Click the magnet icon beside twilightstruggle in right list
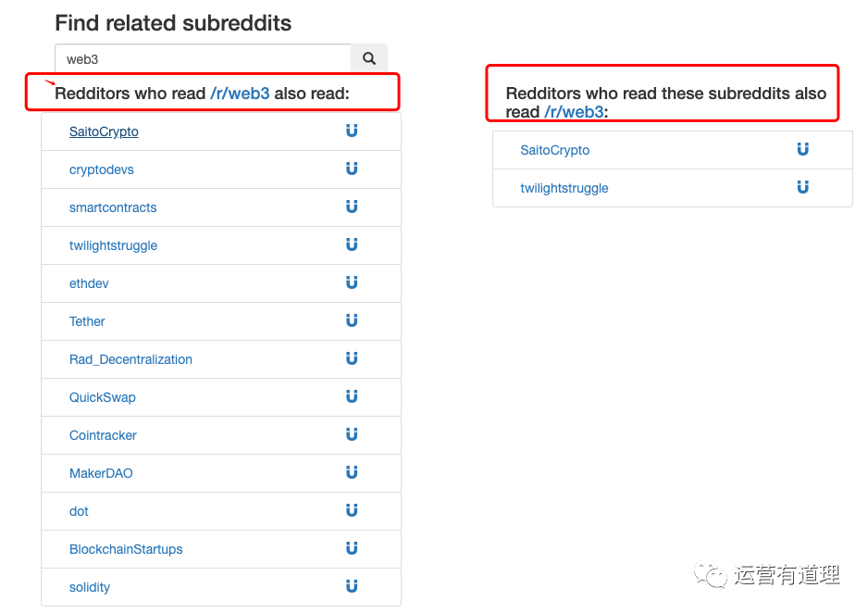The height and width of the screenshot is (613, 868). click(803, 187)
